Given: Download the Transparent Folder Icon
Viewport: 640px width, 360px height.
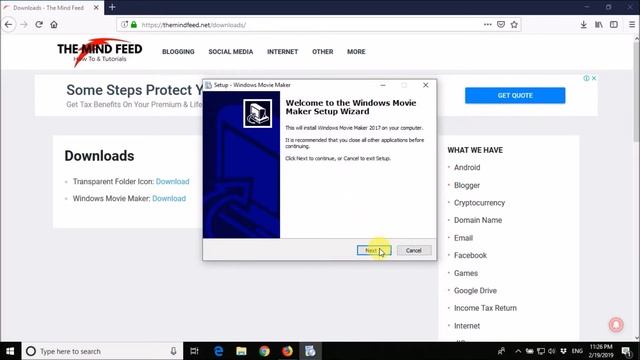Looking at the screenshot, I should [x=172, y=182].
